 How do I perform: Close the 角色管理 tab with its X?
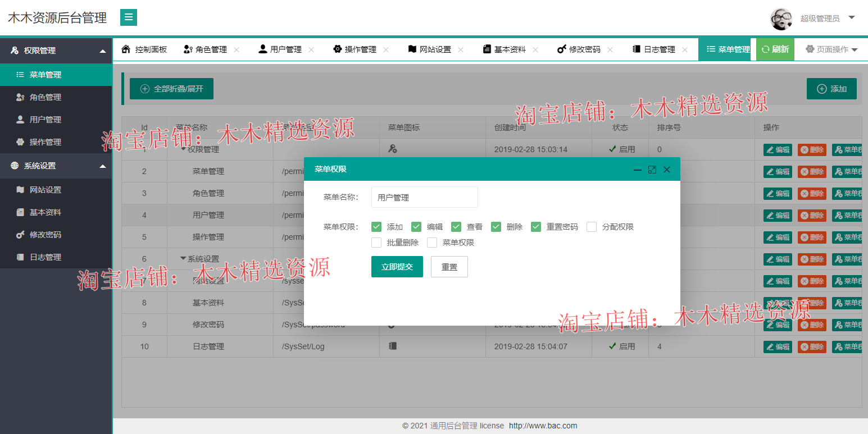(x=237, y=49)
